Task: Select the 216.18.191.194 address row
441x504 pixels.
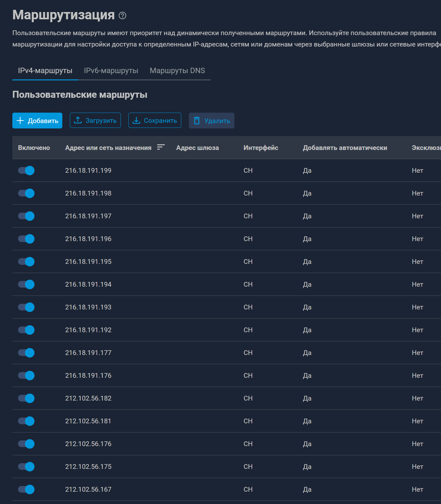Action: 88,284
